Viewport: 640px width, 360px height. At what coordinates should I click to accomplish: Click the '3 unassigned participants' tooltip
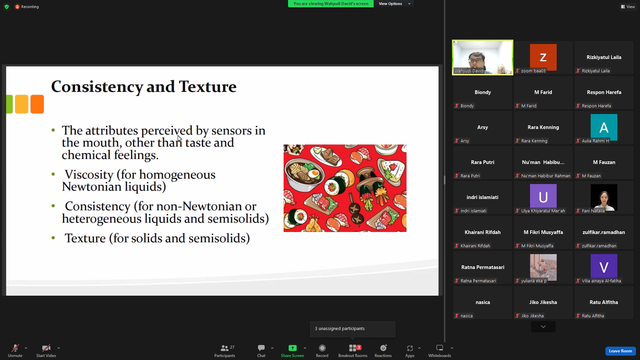coord(353,329)
